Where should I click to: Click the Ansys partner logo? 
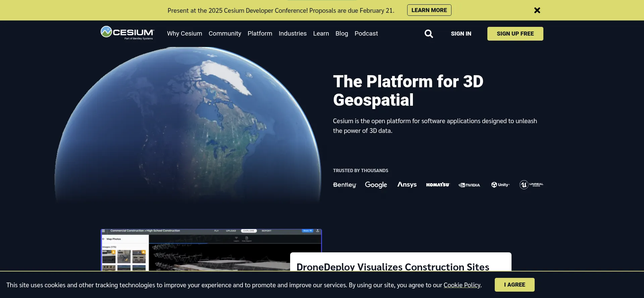(407, 185)
